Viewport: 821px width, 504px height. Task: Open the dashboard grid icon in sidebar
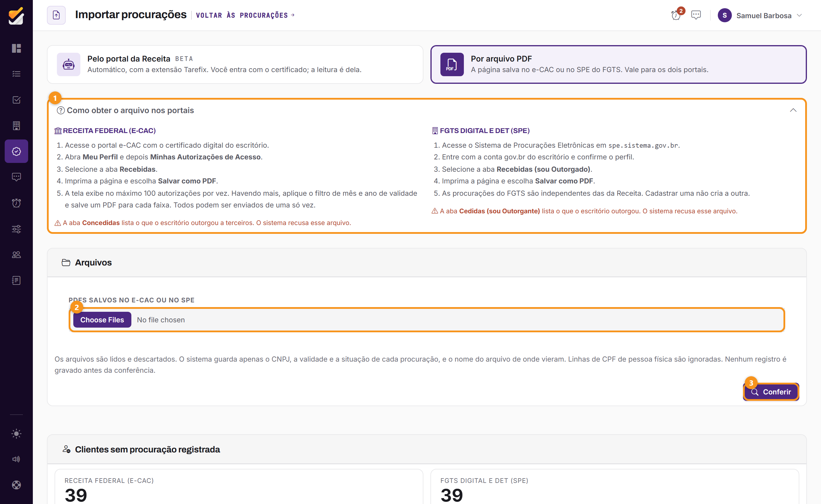[x=16, y=48]
